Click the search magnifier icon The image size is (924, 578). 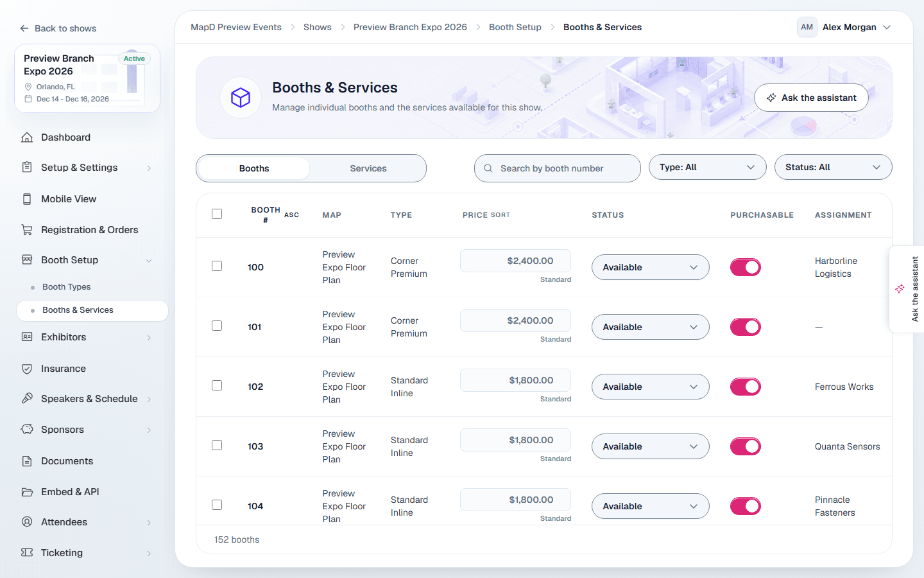click(x=488, y=168)
